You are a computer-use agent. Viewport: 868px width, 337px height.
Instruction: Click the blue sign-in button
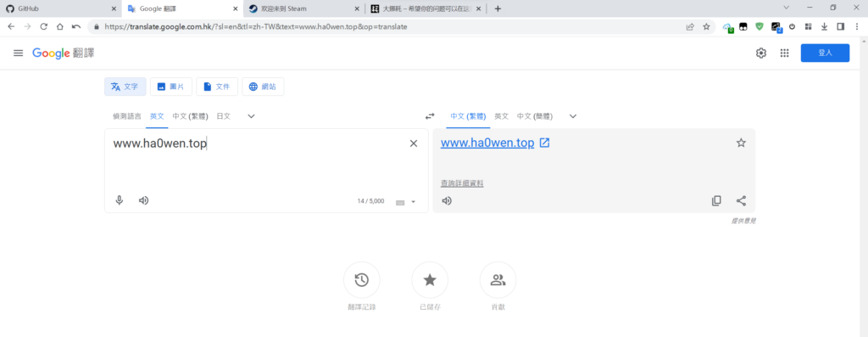tap(825, 53)
